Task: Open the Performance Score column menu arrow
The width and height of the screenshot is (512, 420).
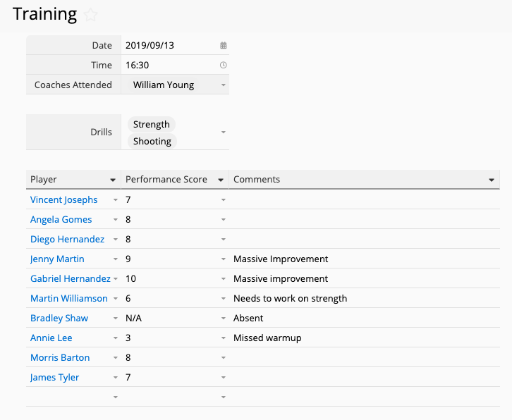Action: [221, 180]
